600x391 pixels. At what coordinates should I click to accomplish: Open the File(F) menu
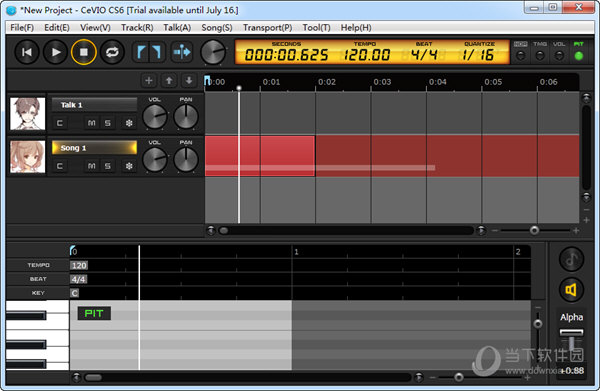click(x=22, y=28)
